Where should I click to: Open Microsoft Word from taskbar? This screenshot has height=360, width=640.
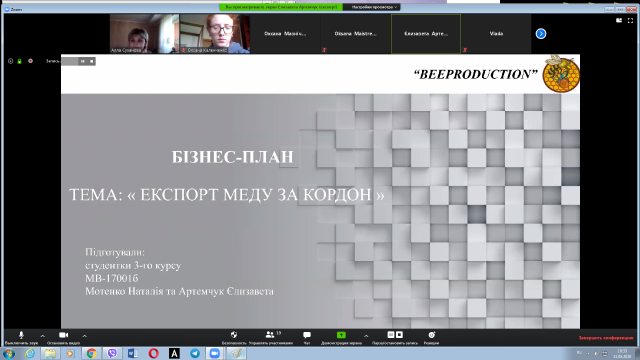pyautogui.click(x=133, y=353)
